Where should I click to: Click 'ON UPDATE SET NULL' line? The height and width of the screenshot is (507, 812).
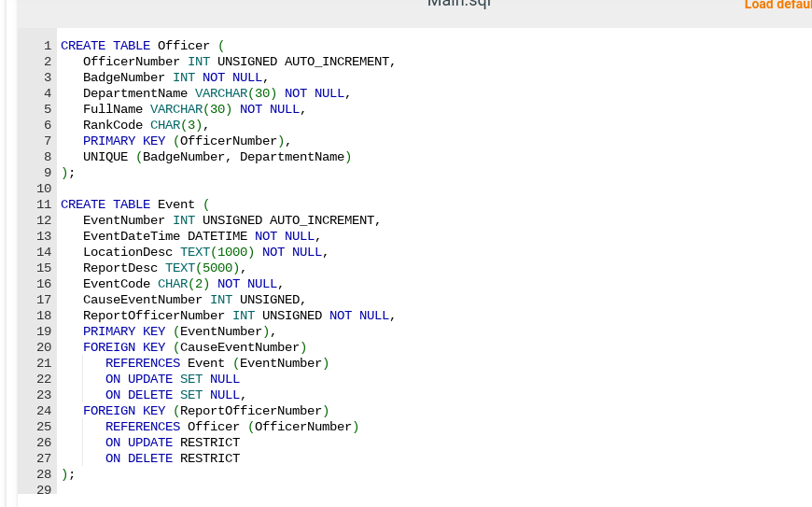coord(173,379)
